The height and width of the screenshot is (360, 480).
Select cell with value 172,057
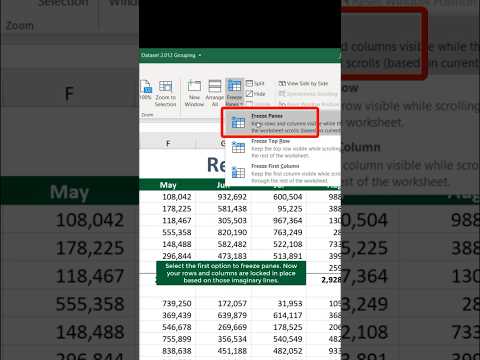point(225,304)
